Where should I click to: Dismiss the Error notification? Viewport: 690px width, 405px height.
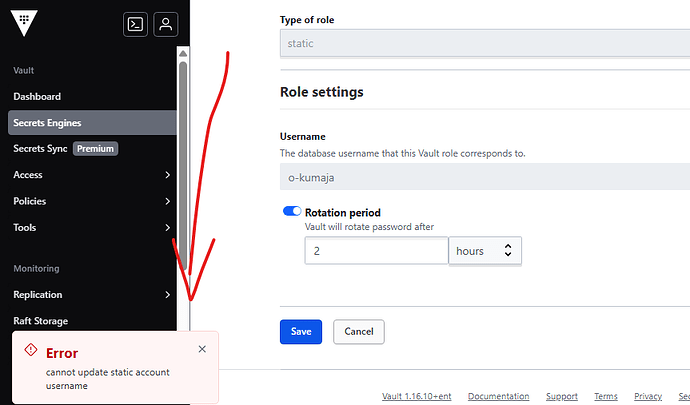point(202,349)
